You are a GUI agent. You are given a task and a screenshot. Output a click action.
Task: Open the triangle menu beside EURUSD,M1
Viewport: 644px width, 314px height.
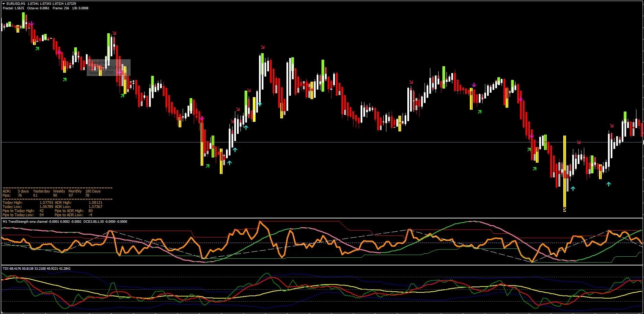point(3,3)
